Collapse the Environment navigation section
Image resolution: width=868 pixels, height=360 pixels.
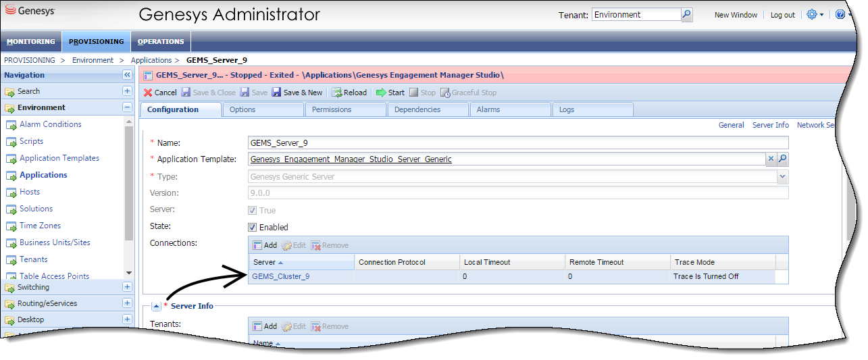point(127,107)
